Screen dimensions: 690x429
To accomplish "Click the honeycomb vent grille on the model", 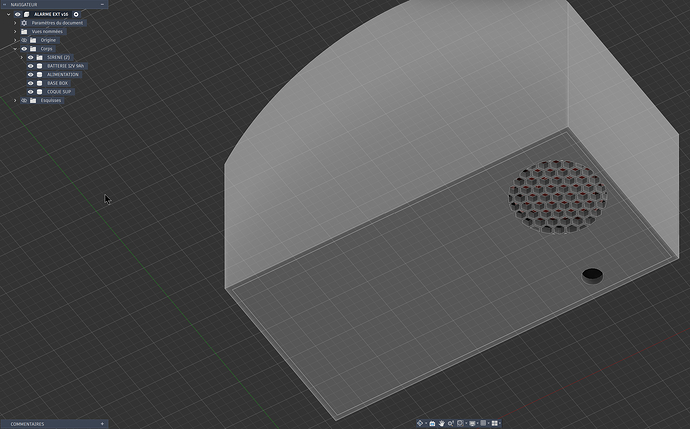I will pyautogui.click(x=558, y=196).
